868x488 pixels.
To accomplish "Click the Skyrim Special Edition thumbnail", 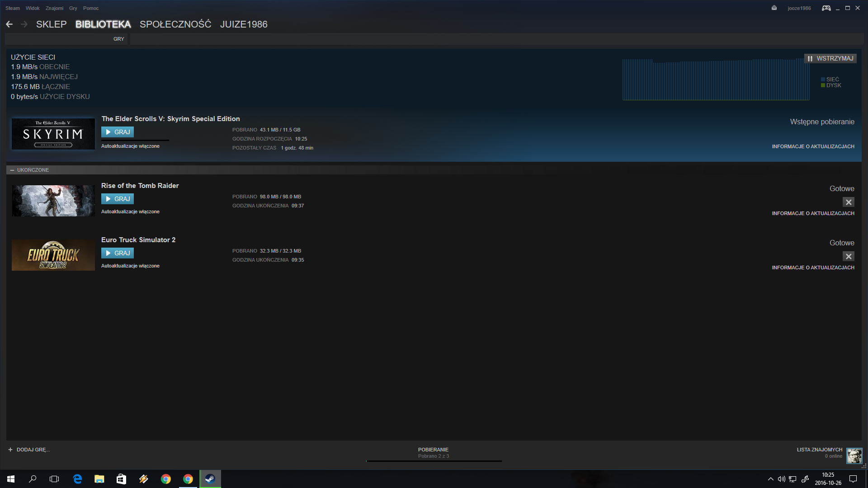I will (53, 134).
